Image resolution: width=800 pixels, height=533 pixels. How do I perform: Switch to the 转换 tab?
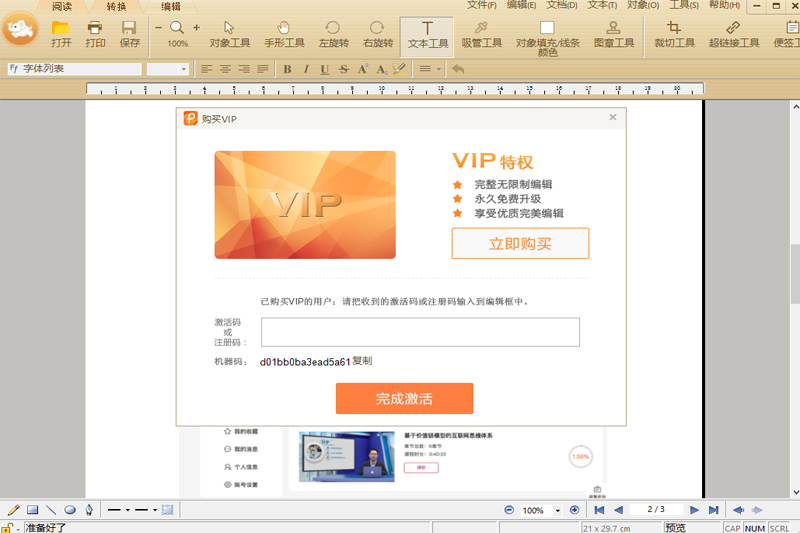pyautogui.click(x=117, y=6)
